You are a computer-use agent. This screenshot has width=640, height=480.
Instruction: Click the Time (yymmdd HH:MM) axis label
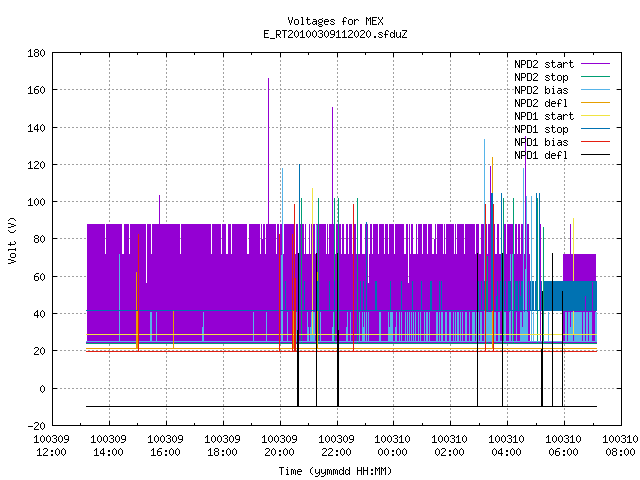click(335, 471)
